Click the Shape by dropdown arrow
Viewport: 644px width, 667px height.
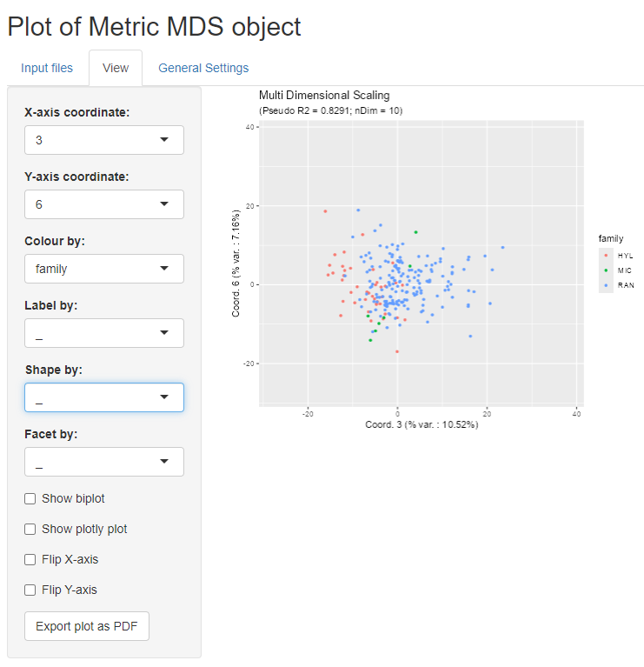(164, 397)
